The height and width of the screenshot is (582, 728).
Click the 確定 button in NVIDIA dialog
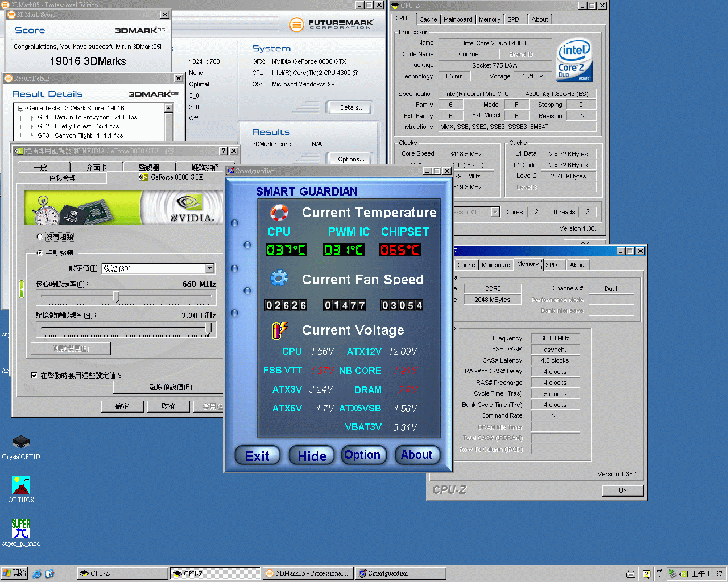122,406
